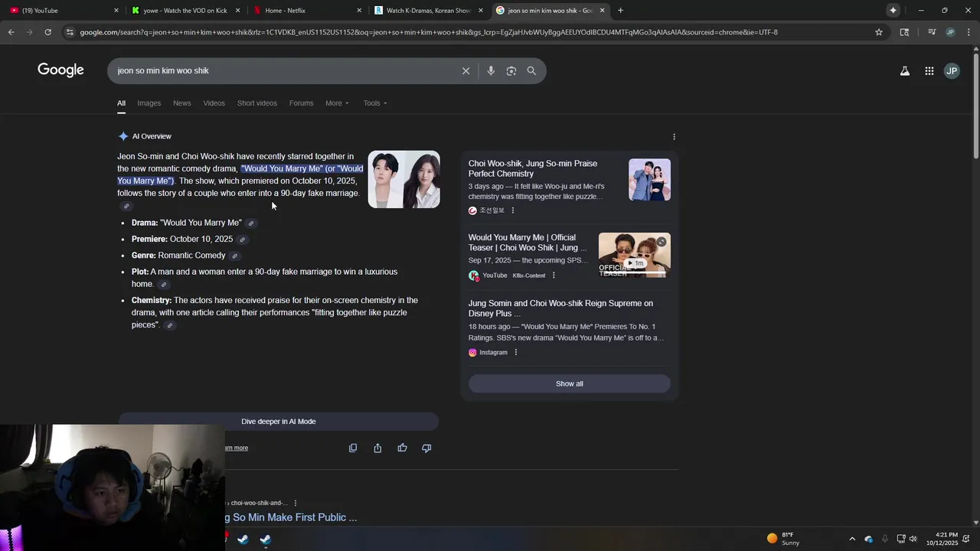Open the Google apps grid
This screenshot has height=551, width=980.
[x=929, y=70]
